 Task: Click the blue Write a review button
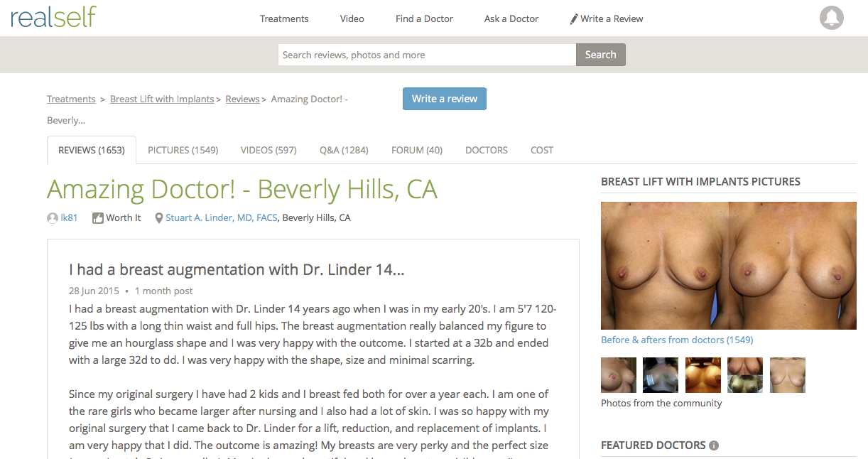click(x=445, y=99)
